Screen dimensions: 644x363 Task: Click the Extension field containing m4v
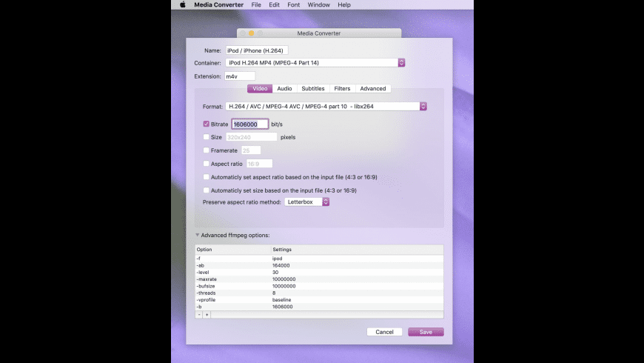pos(240,76)
